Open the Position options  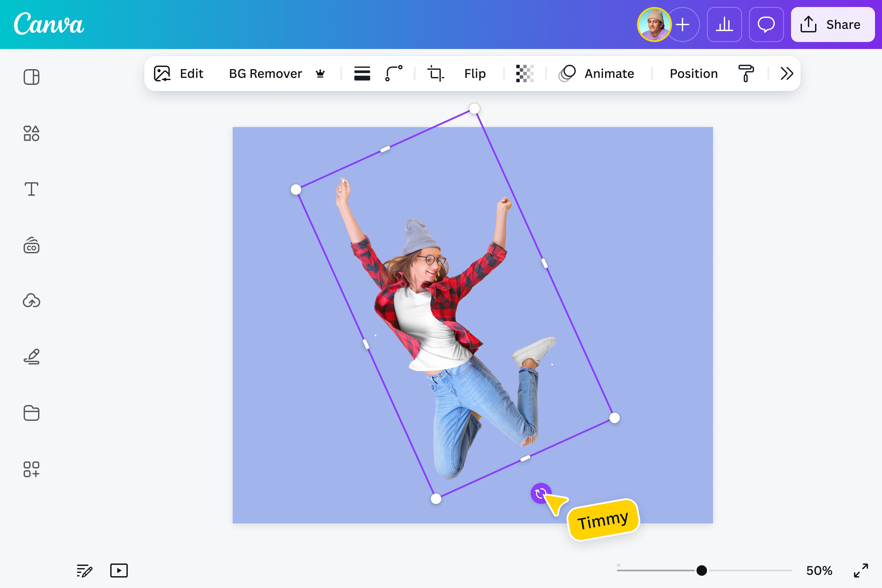[693, 73]
